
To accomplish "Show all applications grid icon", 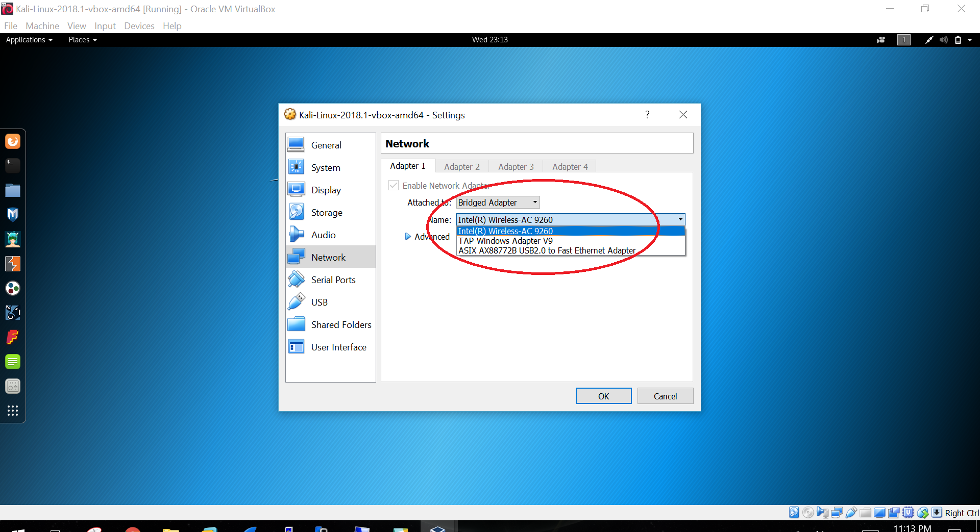I will (x=13, y=411).
